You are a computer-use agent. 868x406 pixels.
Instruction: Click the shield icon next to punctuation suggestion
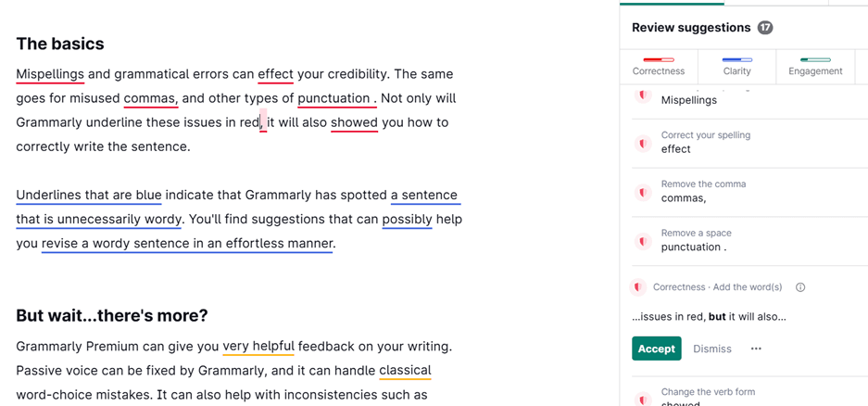coord(642,242)
